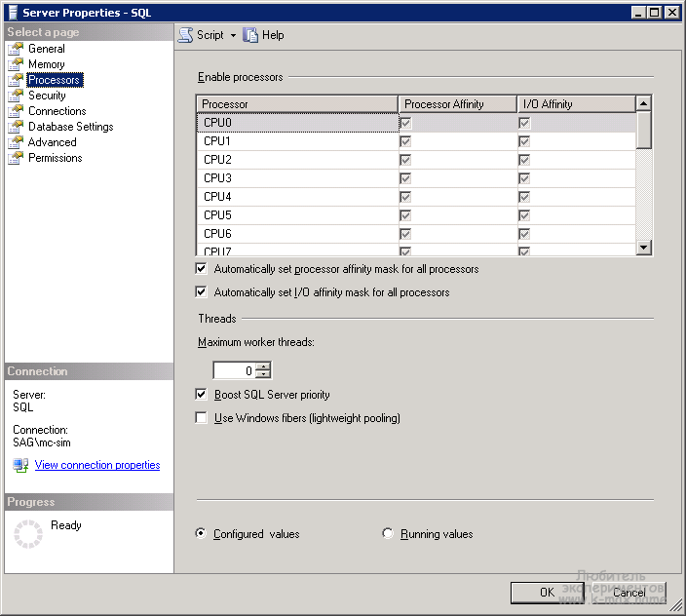Open the Database Settings page
Image resolution: width=686 pixels, height=616 pixels.
71,127
